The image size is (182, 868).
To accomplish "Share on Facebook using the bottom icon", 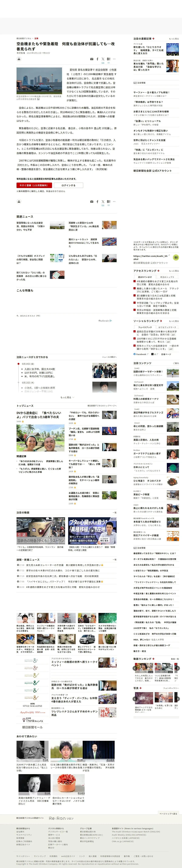I will (x=97, y=202).
